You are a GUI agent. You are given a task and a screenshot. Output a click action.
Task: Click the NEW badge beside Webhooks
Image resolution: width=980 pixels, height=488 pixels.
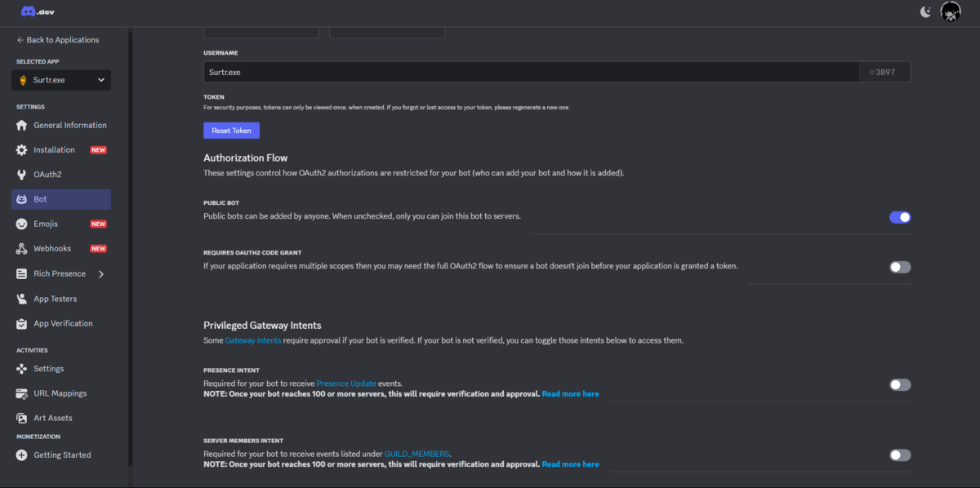pyautogui.click(x=98, y=249)
